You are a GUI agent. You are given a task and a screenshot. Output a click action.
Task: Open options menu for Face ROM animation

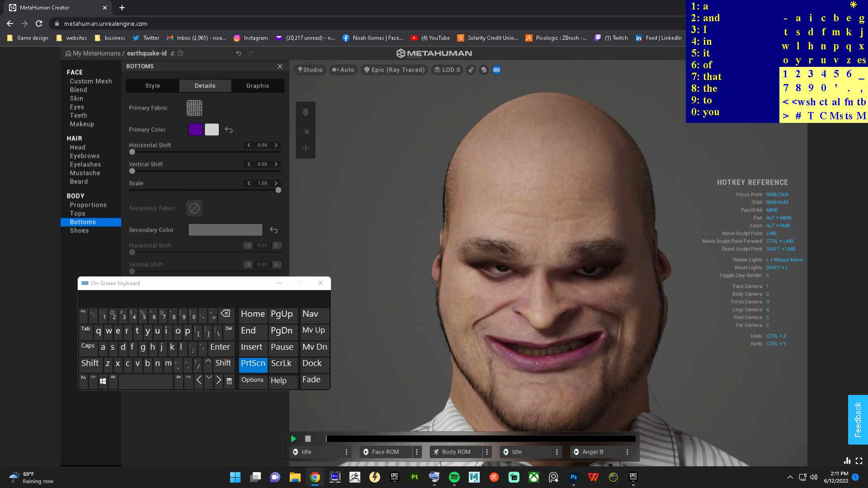point(417,452)
